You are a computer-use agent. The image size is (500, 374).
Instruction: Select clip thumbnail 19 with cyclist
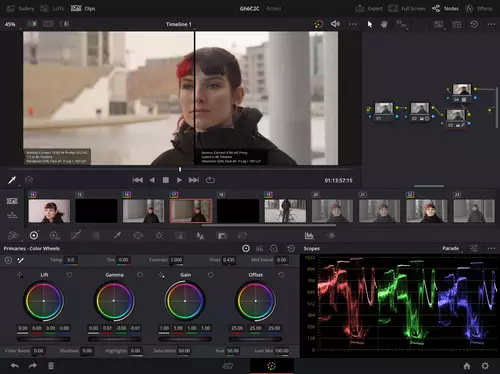click(285, 211)
